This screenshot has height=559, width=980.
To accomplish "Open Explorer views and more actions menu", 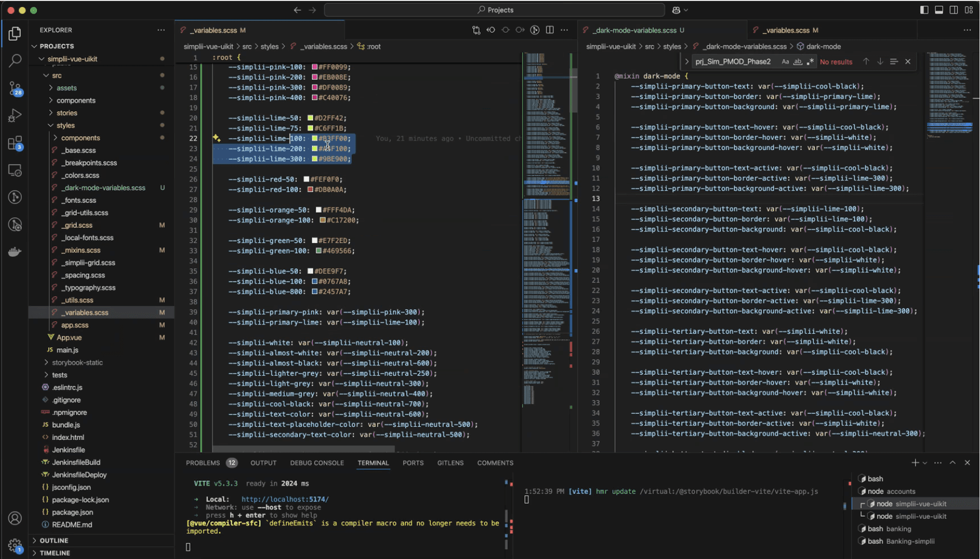I will (x=161, y=30).
